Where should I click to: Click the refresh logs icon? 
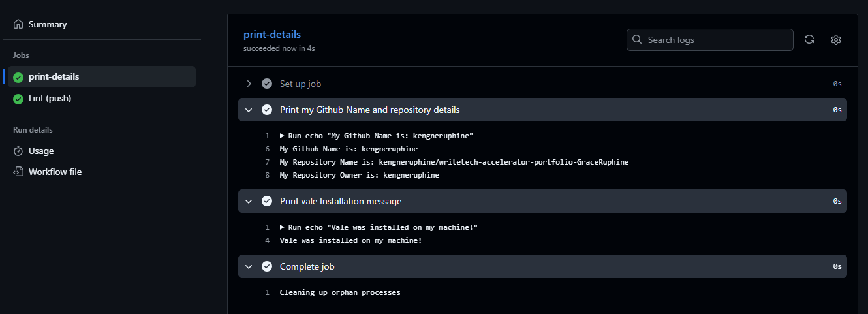tap(809, 39)
